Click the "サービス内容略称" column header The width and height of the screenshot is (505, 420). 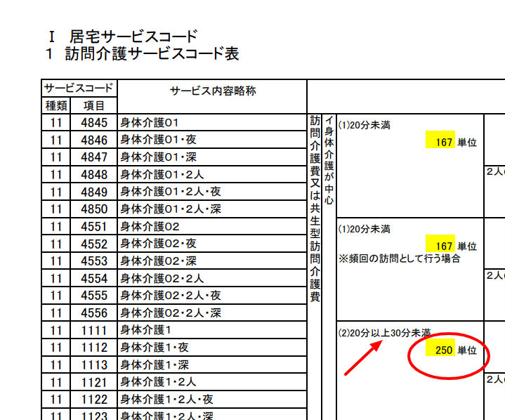coord(211,91)
